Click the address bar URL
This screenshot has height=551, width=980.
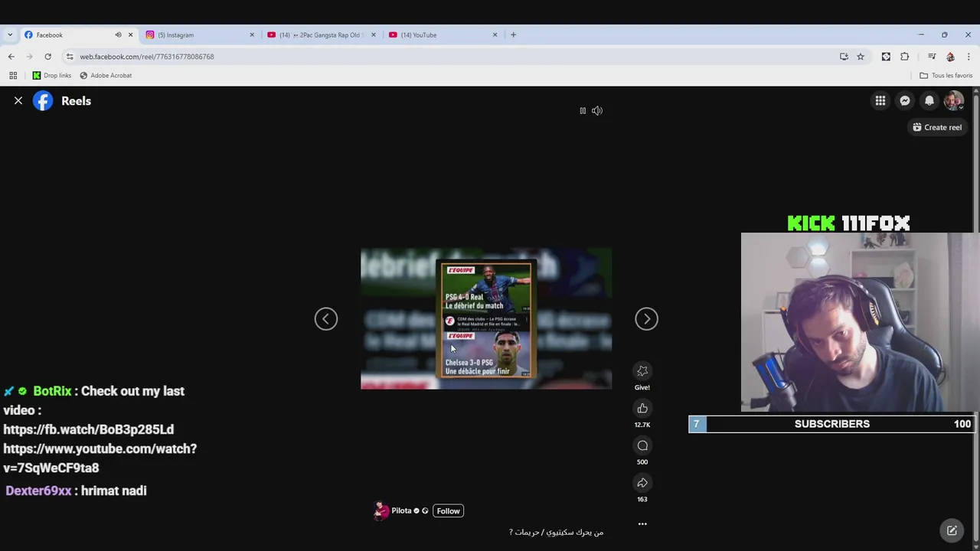tap(147, 57)
